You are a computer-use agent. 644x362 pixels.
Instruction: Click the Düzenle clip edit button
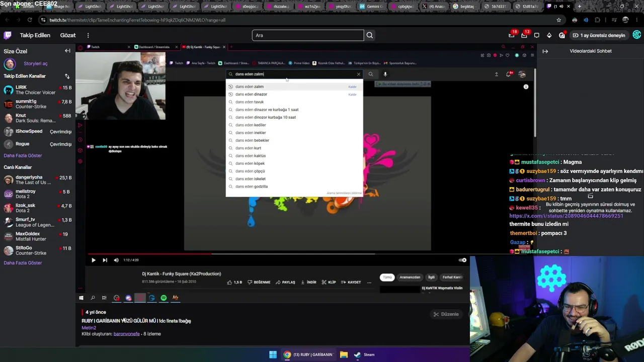tap(446, 314)
